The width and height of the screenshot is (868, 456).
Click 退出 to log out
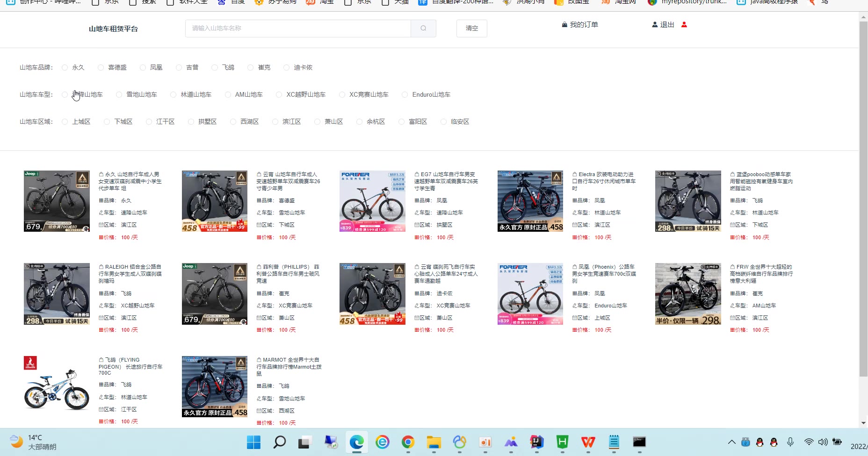667,25
